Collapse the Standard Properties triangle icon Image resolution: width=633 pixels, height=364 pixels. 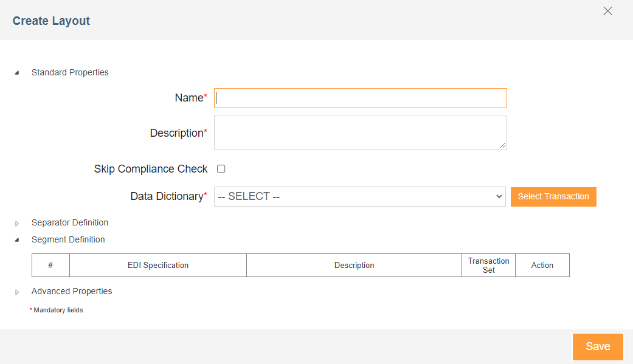click(17, 73)
